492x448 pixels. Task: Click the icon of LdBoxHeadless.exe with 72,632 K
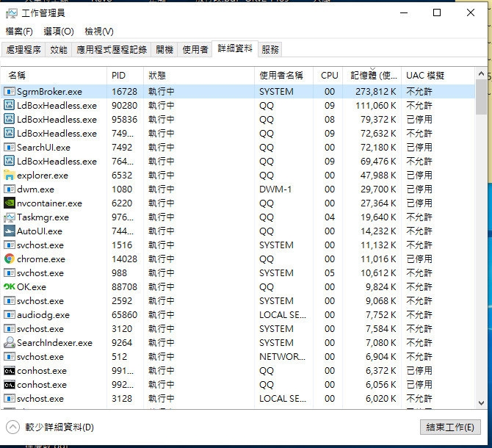click(x=9, y=134)
